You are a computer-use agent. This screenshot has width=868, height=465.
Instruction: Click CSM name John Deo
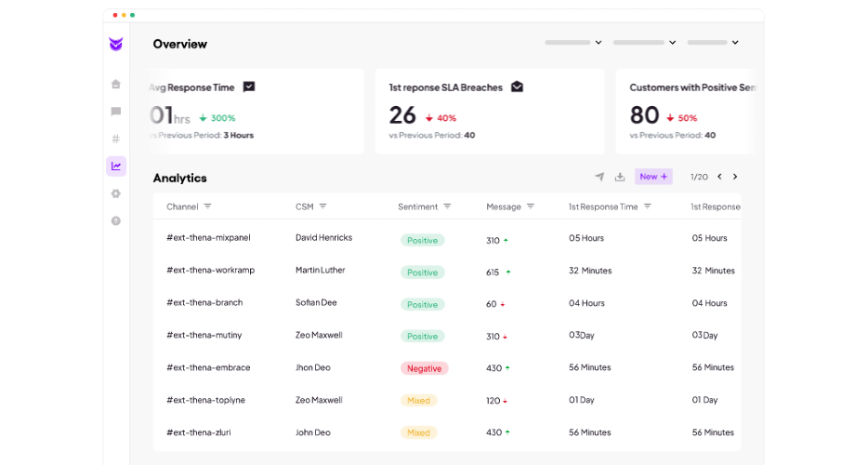(313, 432)
